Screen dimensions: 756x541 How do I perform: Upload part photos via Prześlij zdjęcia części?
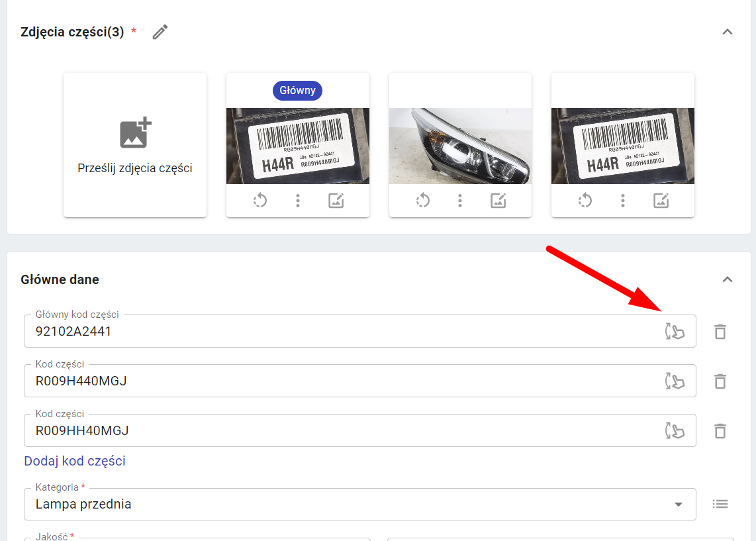coord(135,145)
